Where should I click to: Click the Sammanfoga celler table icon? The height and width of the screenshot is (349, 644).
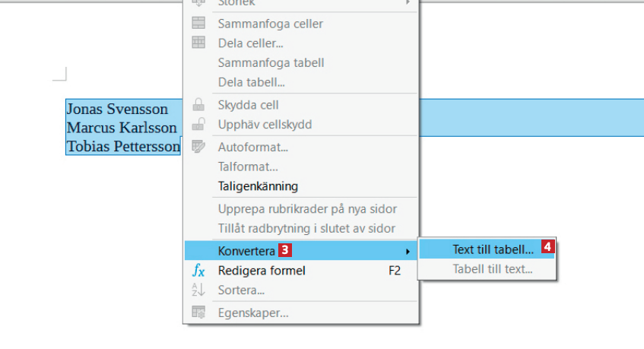coord(198,24)
